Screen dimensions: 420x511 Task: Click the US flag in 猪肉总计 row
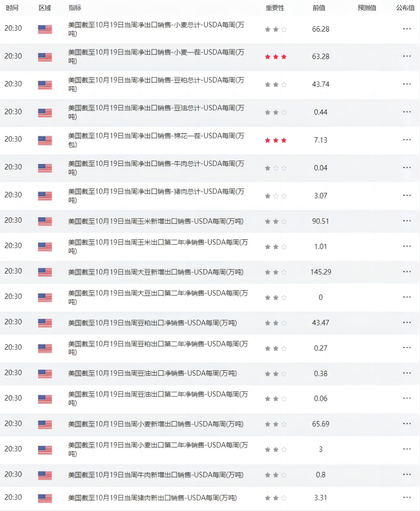[45, 196]
